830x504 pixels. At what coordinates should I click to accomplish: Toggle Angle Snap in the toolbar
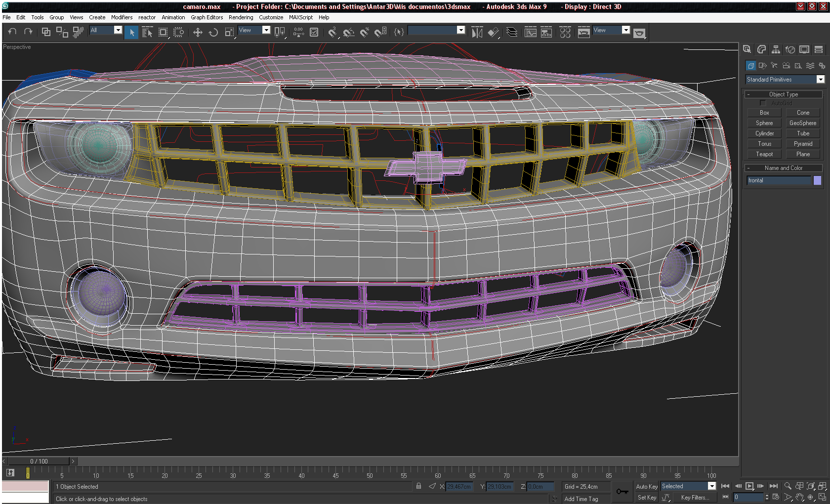click(x=349, y=32)
